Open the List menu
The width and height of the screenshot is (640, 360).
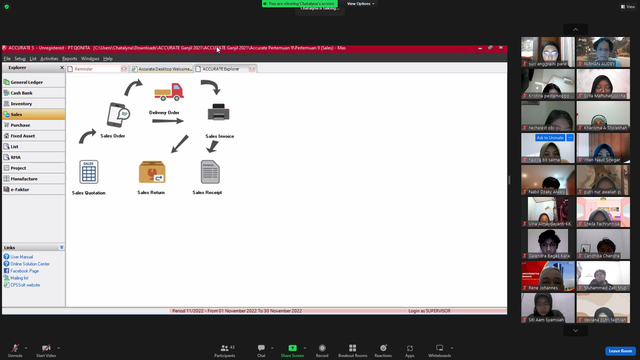pos(33,59)
